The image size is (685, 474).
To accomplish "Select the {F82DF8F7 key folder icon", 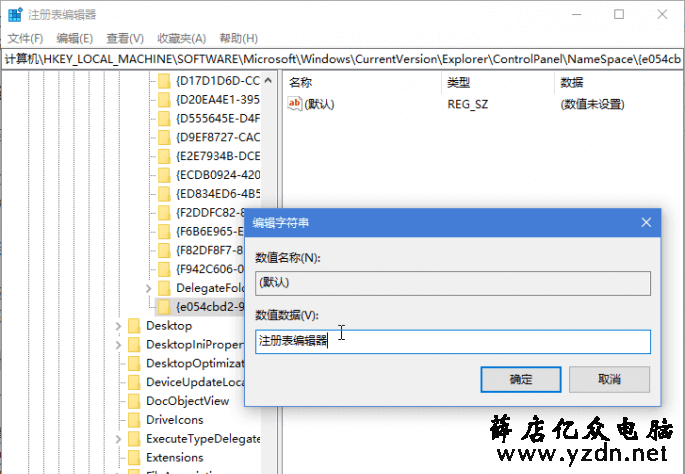I will pyautogui.click(x=164, y=250).
